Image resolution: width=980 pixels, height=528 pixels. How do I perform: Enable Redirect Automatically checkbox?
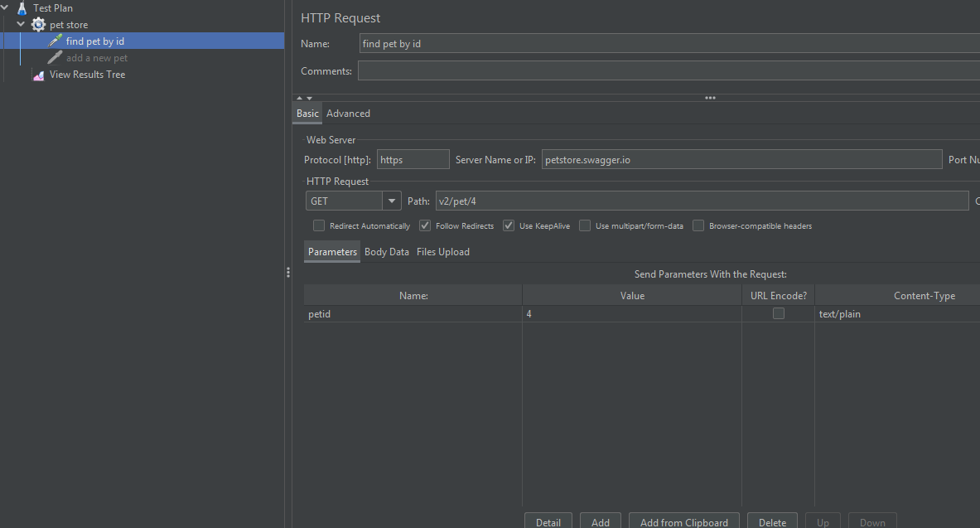coord(319,225)
